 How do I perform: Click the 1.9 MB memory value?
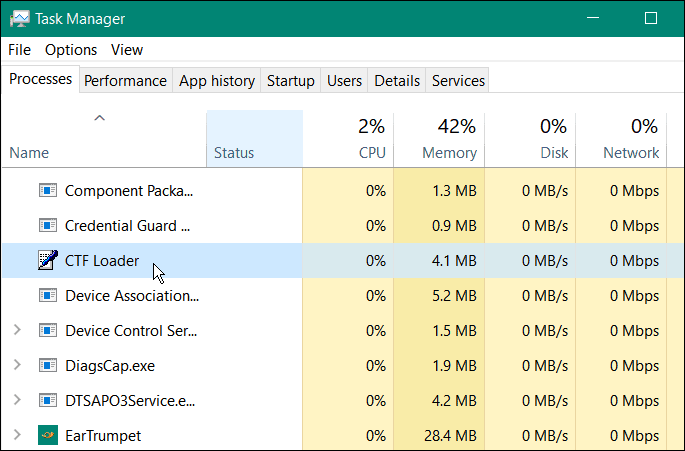click(454, 366)
